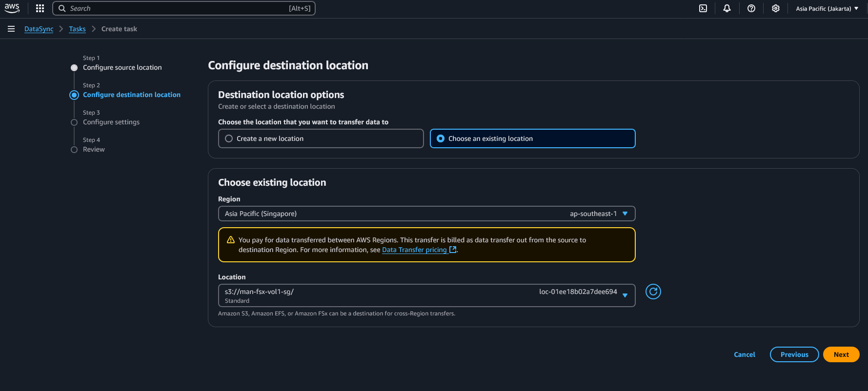
Task: Click the search magnifier icon
Action: pos(62,8)
